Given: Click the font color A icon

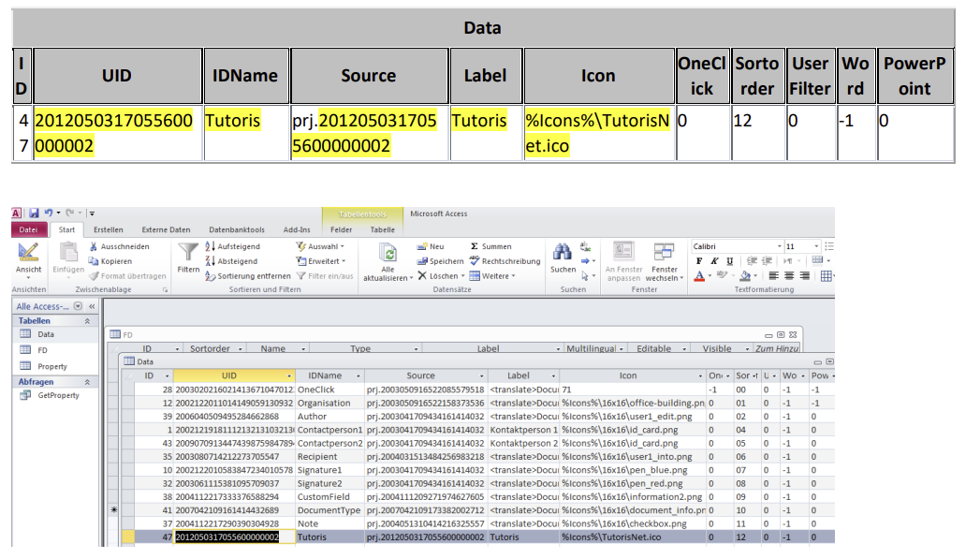Looking at the screenshot, I should 699,275.
